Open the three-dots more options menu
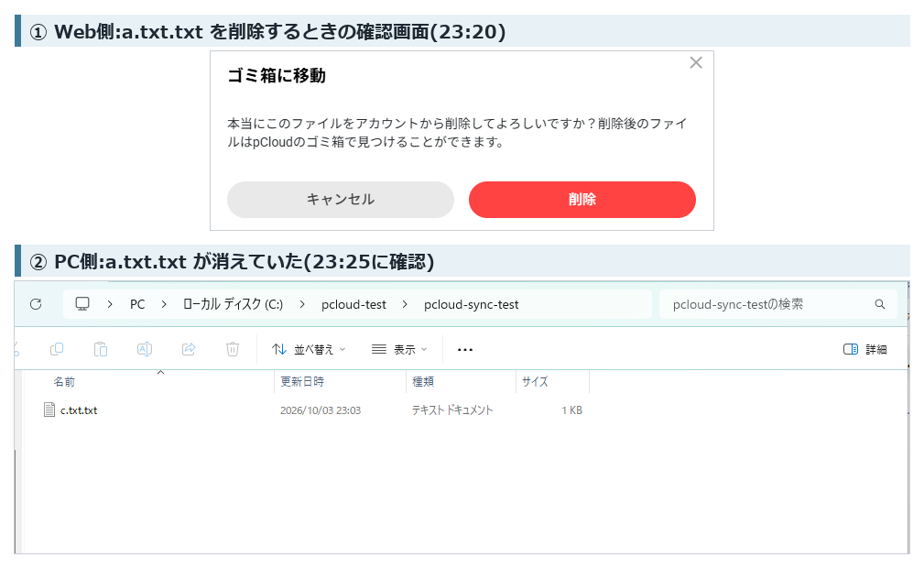This screenshot has height=568, width=924. click(x=465, y=350)
